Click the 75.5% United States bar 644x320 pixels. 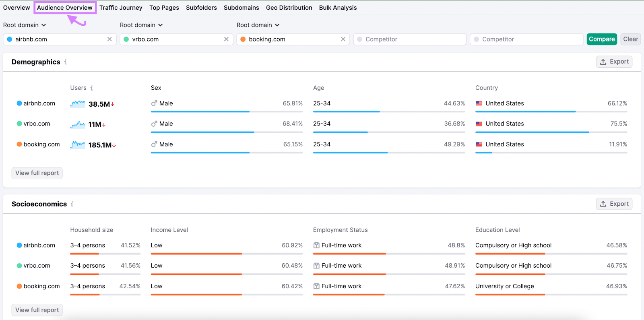tap(551, 132)
